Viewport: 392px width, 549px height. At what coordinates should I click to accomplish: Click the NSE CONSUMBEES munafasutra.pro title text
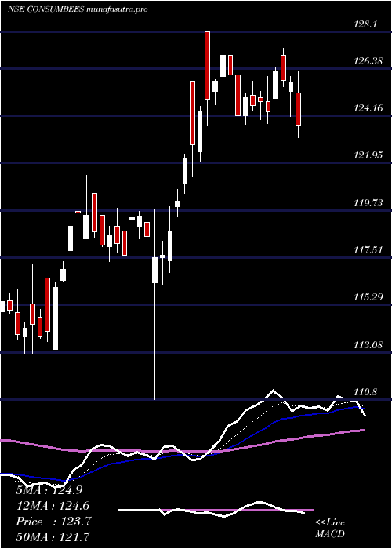78,9
